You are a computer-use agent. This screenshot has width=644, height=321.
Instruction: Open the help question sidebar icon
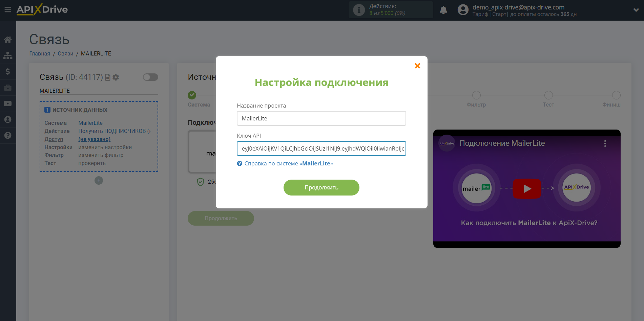(x=8, y=135)
